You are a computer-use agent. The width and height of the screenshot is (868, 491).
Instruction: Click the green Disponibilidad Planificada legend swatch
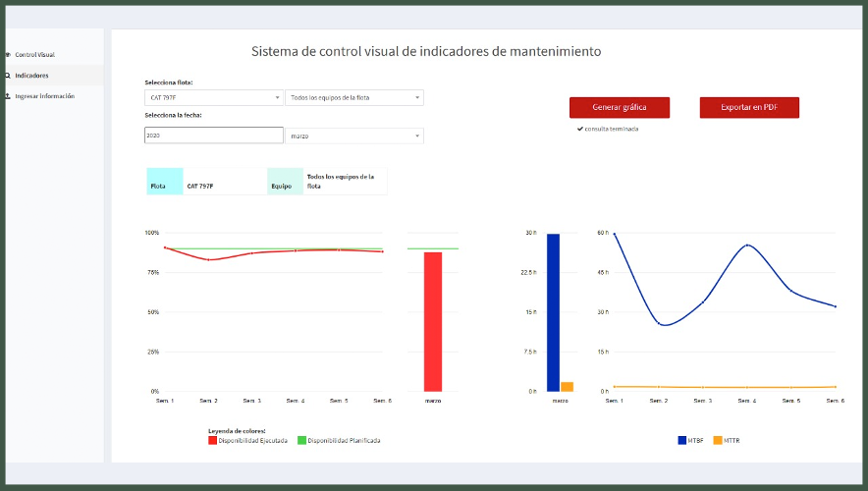301,441
